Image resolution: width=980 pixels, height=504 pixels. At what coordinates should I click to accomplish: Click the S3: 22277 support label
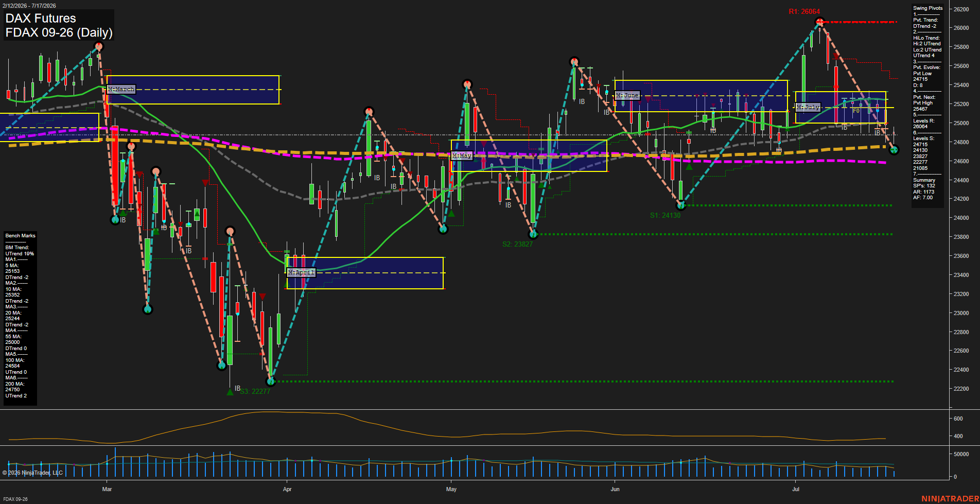click(x=255, y=391)
